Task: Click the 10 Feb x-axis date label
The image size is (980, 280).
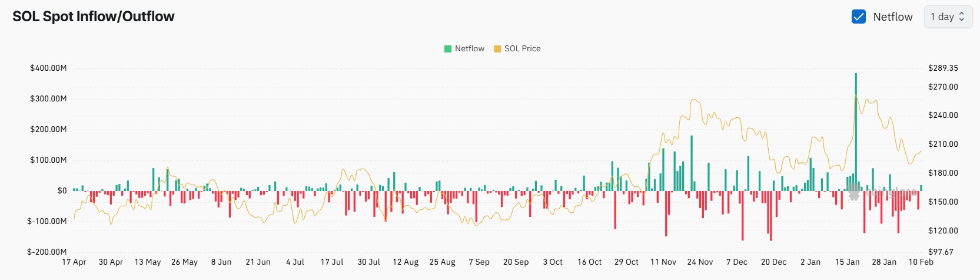Action: click(x=921, y=262)
